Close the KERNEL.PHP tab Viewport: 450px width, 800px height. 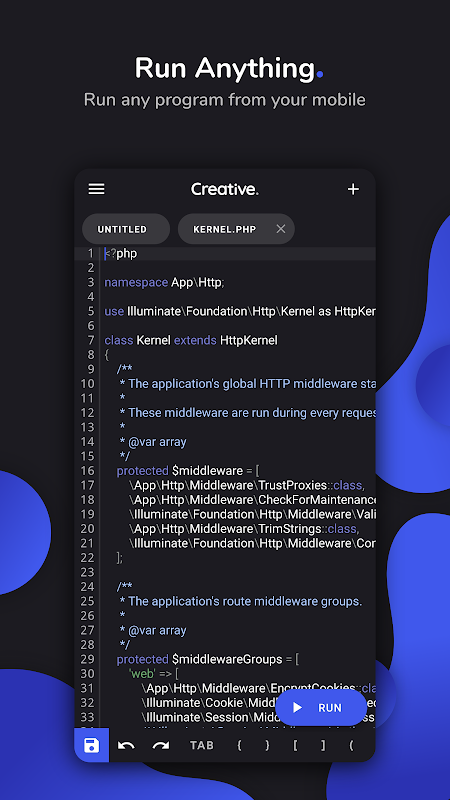(x=281, y=229)
